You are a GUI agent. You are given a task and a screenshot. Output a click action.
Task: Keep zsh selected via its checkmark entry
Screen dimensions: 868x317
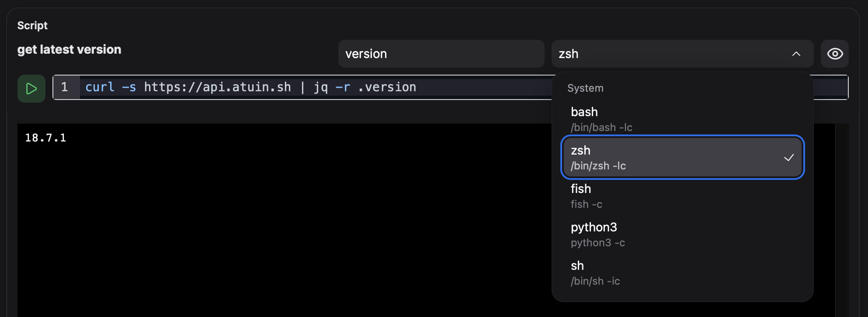click(x=682, y=157)
